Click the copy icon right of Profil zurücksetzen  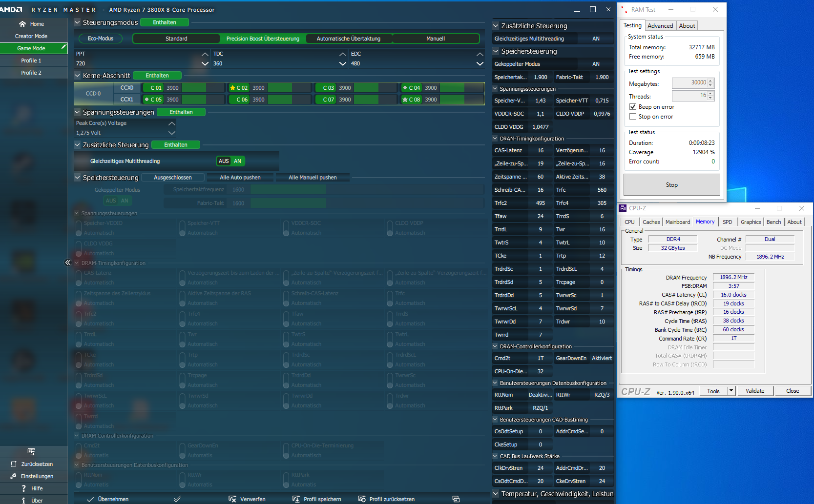coord(456,499)
